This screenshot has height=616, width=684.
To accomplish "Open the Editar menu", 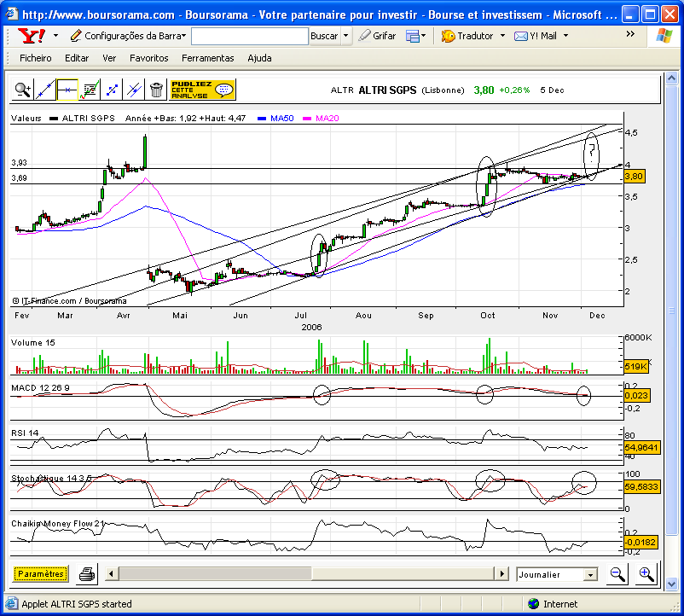I will pos(77,58).
